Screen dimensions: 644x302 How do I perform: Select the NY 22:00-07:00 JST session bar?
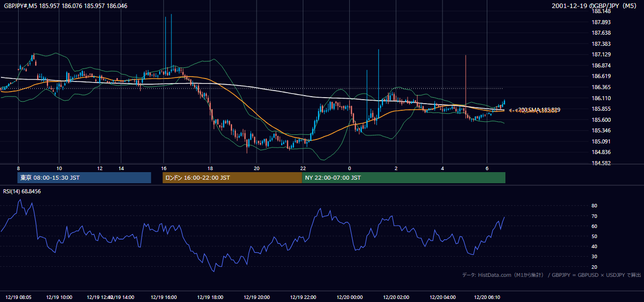click(404, 178)
